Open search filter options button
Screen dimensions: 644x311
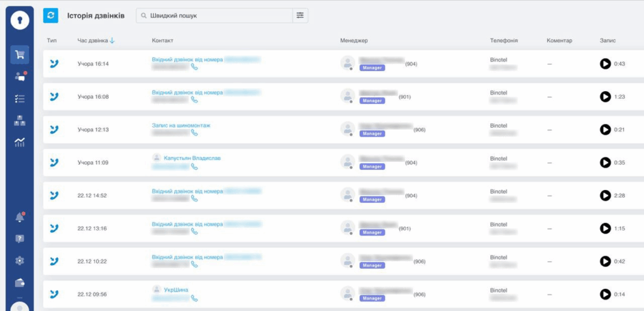pyautogui.click(x=300, y=16)
